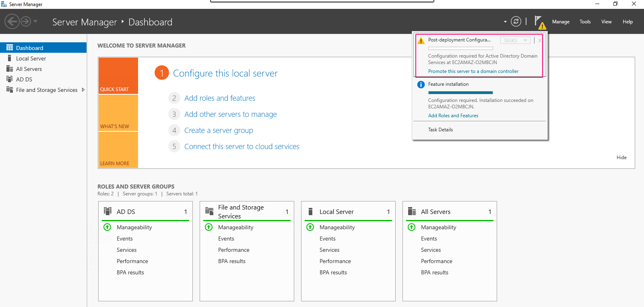Open BPA results in the AD DS tile

(130, 272)
